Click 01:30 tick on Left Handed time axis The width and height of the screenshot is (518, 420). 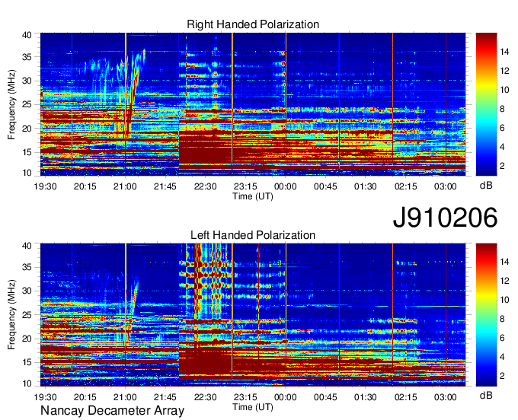click(366, 397)
